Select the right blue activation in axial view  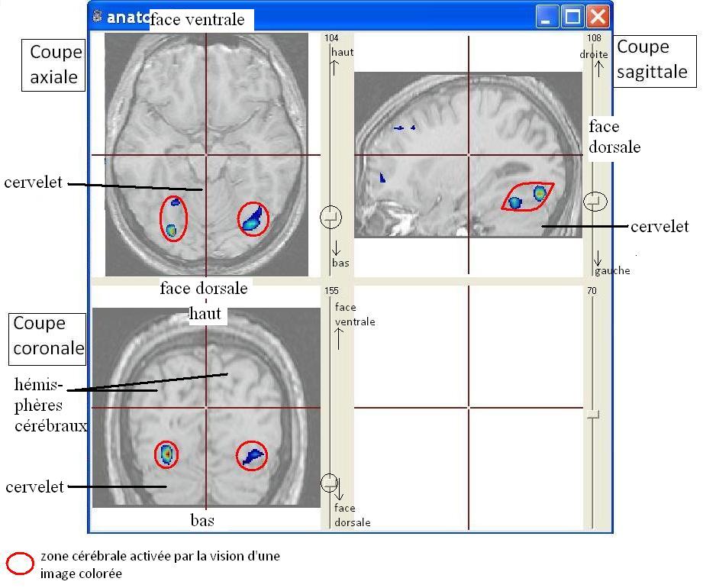(x=252, y=219)
